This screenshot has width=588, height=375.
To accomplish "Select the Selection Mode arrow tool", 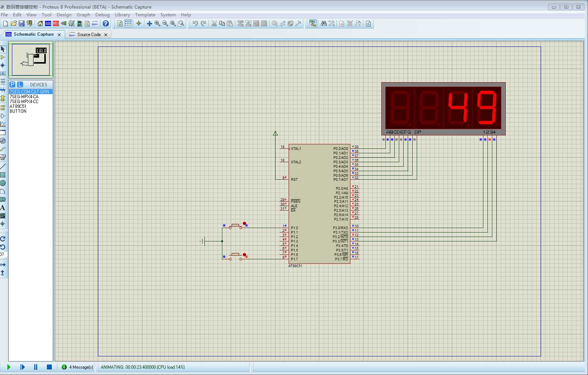I will (x=3, y=49).
